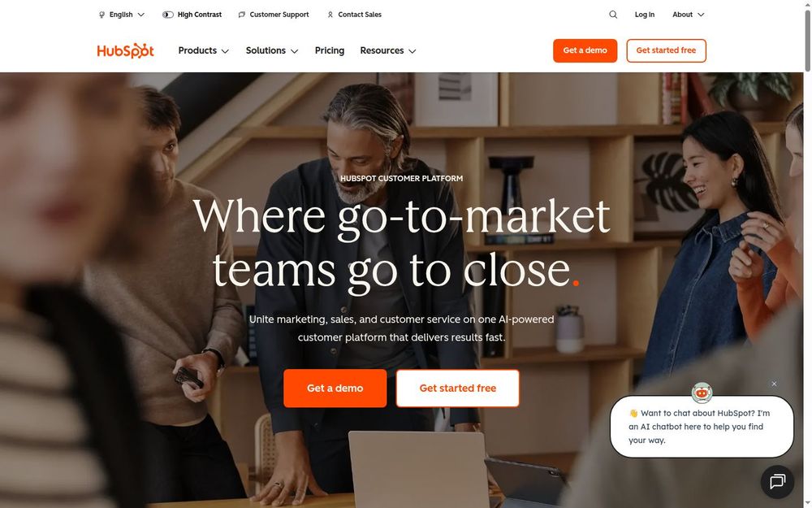Viewport: 812px width, 508px height.
Task: Click the Contact Sales person icon
Action: (330, 15)
